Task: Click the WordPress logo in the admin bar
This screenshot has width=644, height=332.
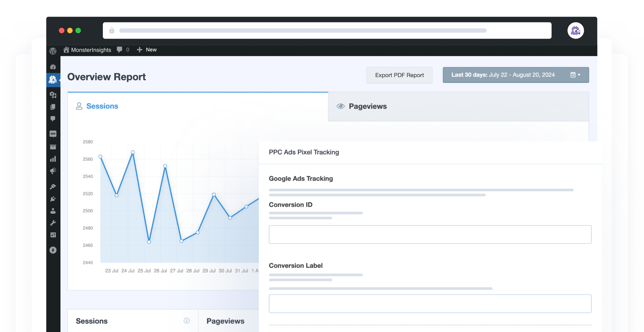Action: pos(53,51)
